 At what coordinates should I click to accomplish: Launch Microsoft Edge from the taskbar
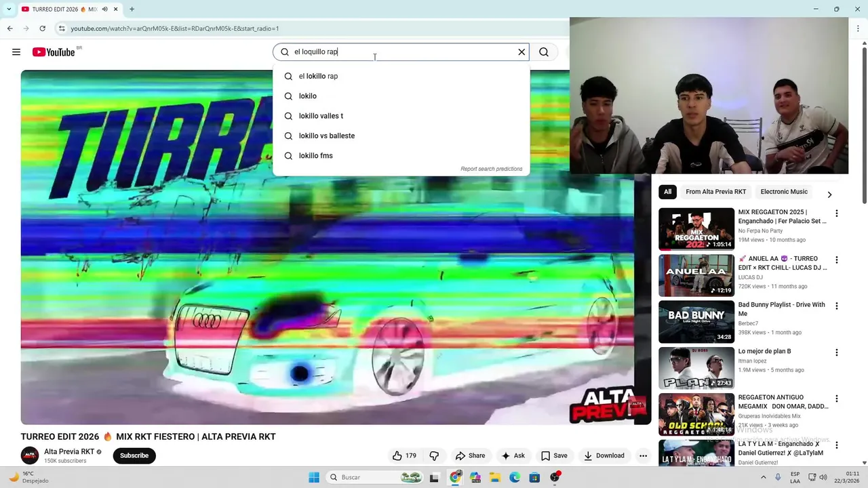[x=515, y=477]
